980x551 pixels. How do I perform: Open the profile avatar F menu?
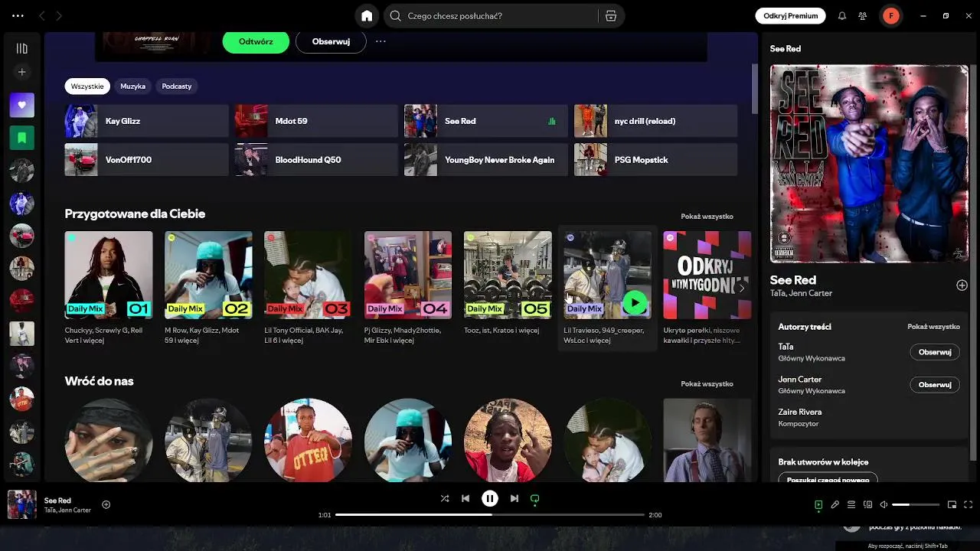pyautogui.click(x=891, y=16)
